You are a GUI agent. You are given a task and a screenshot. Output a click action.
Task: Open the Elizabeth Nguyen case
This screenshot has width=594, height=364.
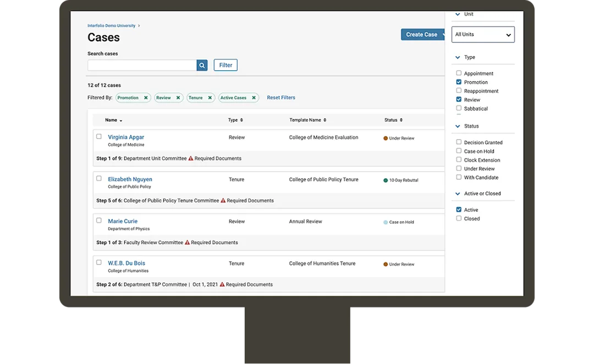130,179
